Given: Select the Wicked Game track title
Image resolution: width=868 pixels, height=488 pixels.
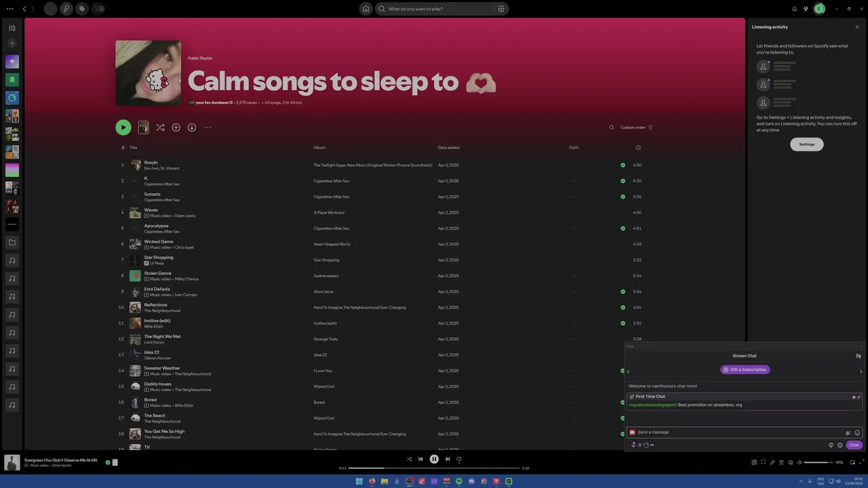Looking at the screenshot, I should click(159, 241).
